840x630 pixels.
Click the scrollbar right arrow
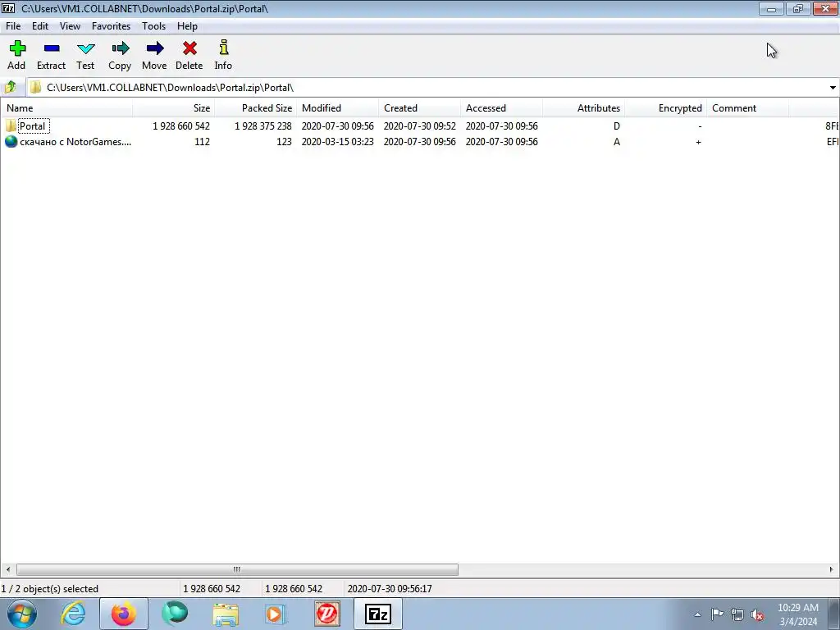832,569
